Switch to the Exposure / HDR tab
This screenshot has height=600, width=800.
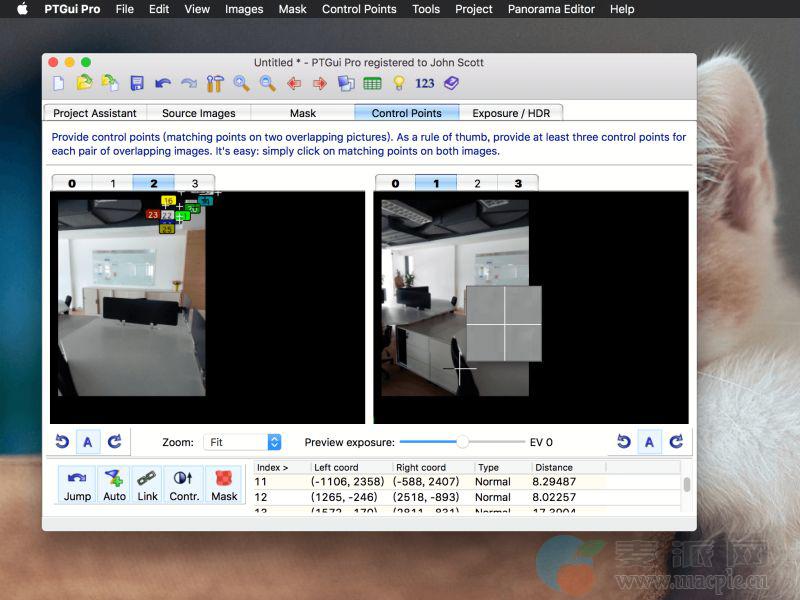coord(511,113)
